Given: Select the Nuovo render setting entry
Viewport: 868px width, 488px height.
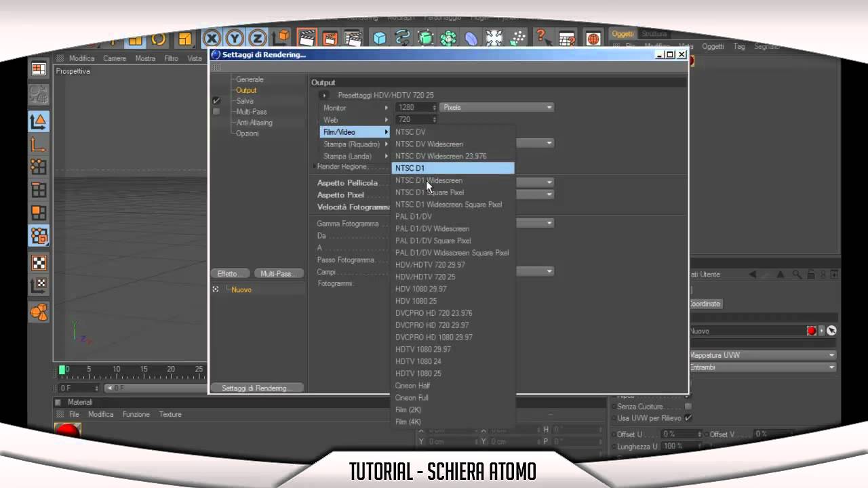Looking at the screenshot, I should 241,289.
